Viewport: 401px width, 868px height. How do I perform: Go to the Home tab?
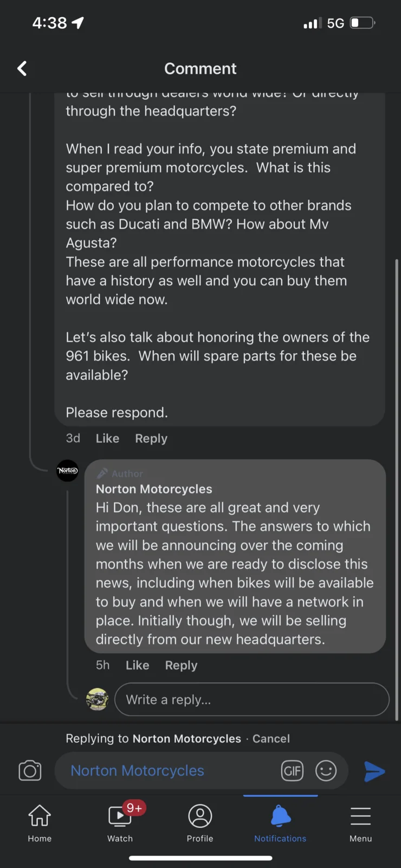click(40, 822)
